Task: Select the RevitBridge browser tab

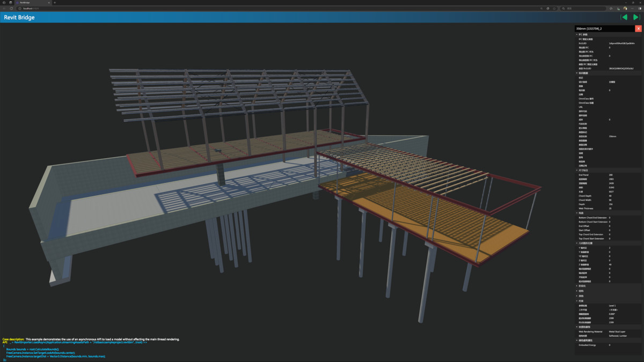Action: [x=32, y=3]
